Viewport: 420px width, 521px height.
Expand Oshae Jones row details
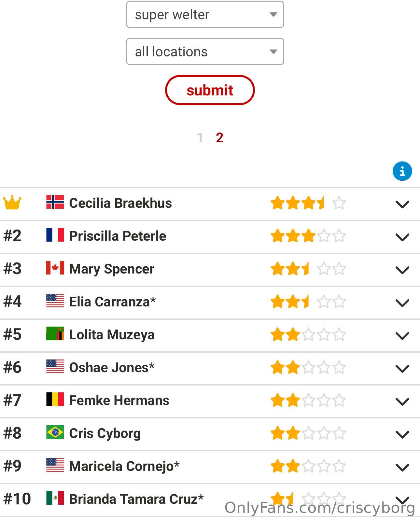click(402, 368)
